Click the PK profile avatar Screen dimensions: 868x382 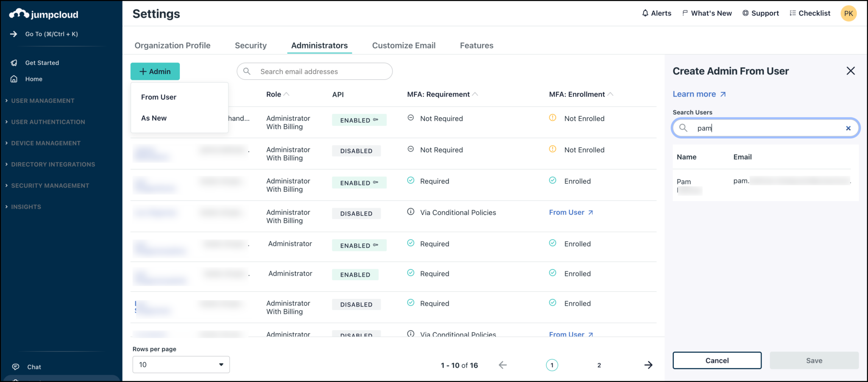[x=848, y=13]
